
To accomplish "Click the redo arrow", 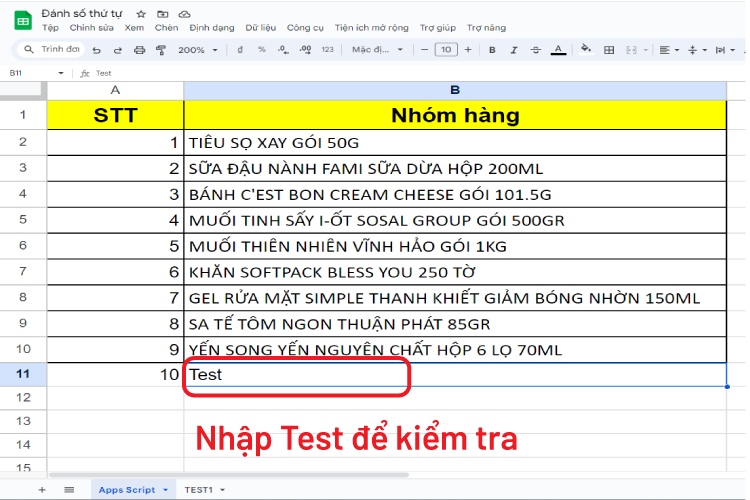I will (x=118, y=50).
